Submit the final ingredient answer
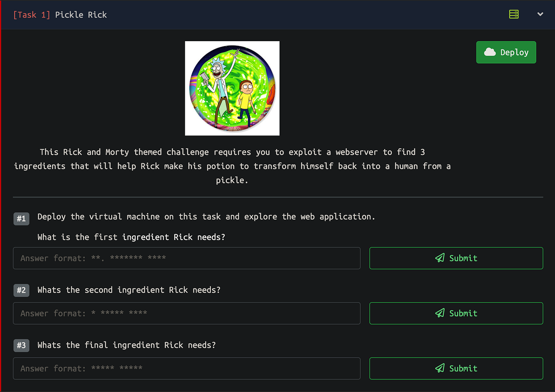This screenshot has width=555, height=392. [456, 368]
